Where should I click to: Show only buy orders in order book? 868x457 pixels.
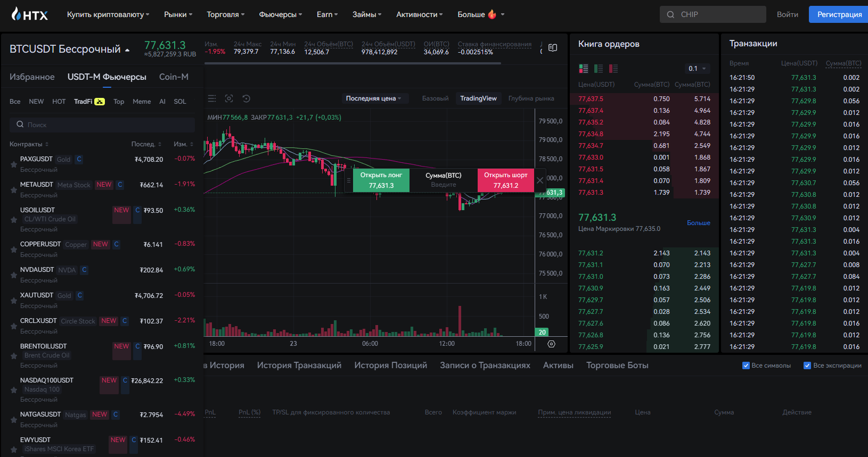[x=599, y=69]
